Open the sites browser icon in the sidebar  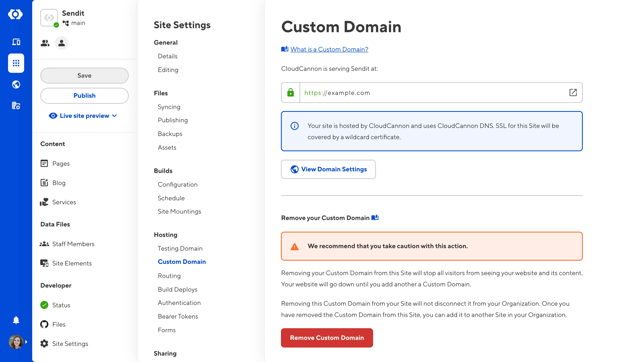tap(16, 42)
